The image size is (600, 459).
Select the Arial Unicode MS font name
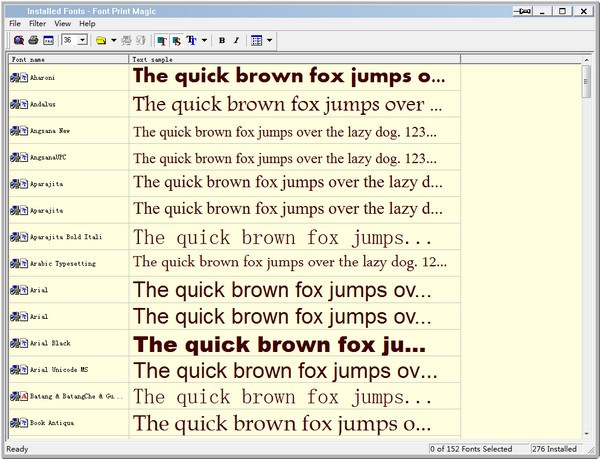coord(59,370)
